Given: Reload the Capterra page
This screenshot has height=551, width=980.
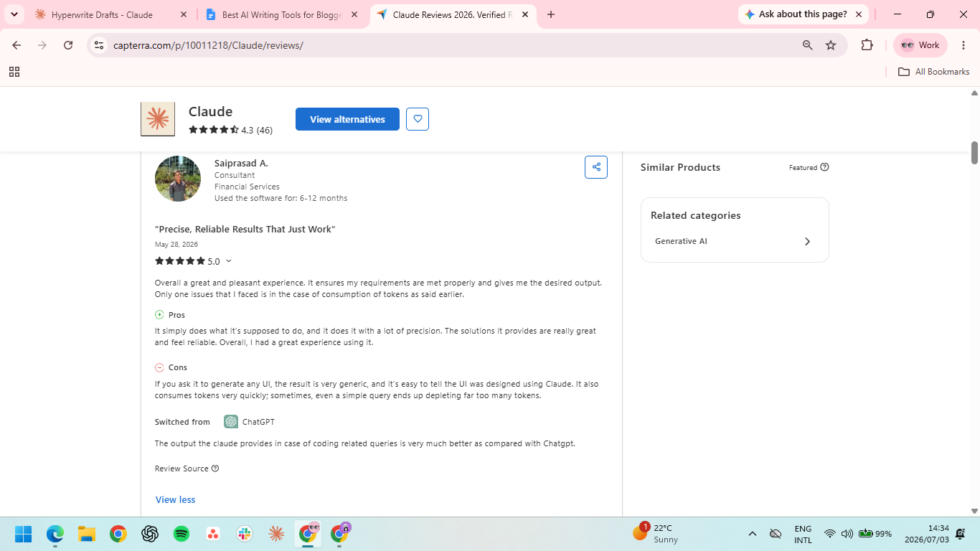Looking at the screenshot, I should 68,45.
